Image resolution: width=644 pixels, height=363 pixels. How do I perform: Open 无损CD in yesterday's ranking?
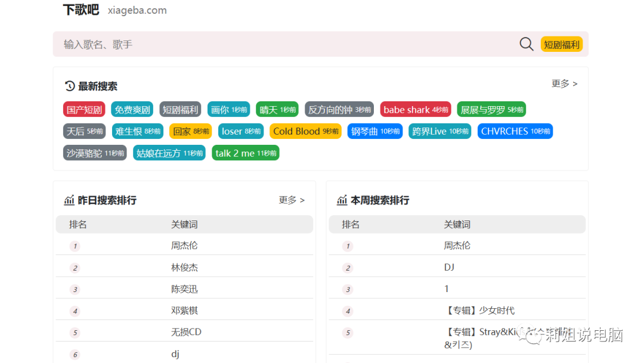tap(186, 332)
